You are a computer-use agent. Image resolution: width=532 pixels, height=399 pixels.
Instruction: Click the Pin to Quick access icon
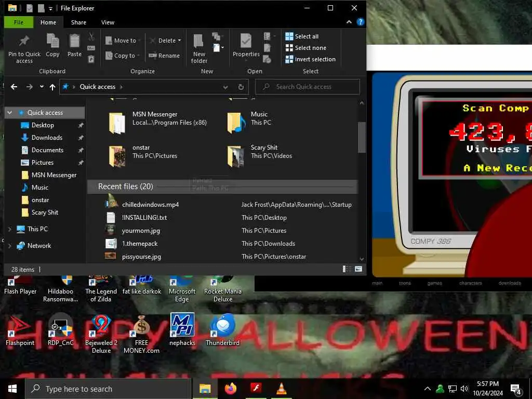tap(24, 42)
